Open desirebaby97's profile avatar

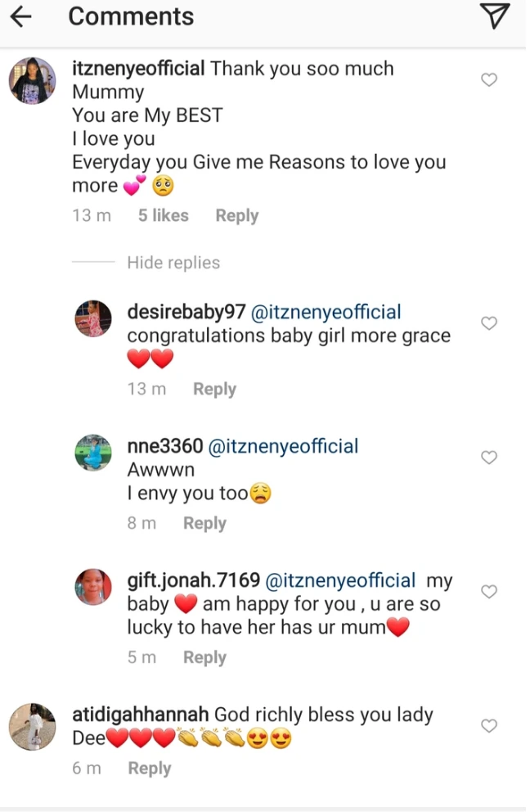tap(93, 318)
